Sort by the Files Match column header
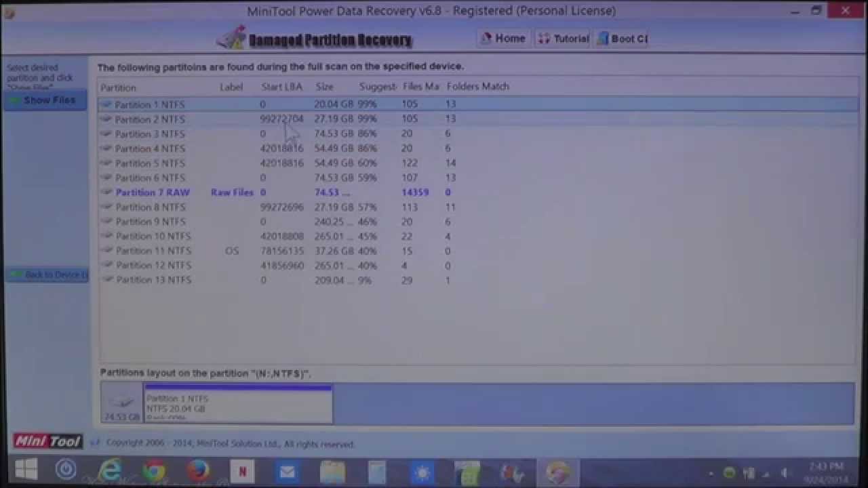The image size is (868, 488). pos(421,87)
